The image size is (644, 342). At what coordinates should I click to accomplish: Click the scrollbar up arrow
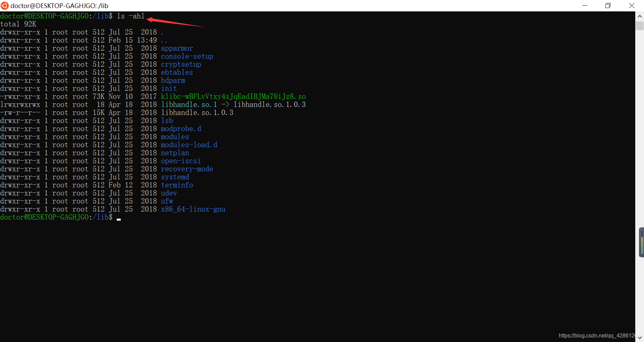point(640,16)
